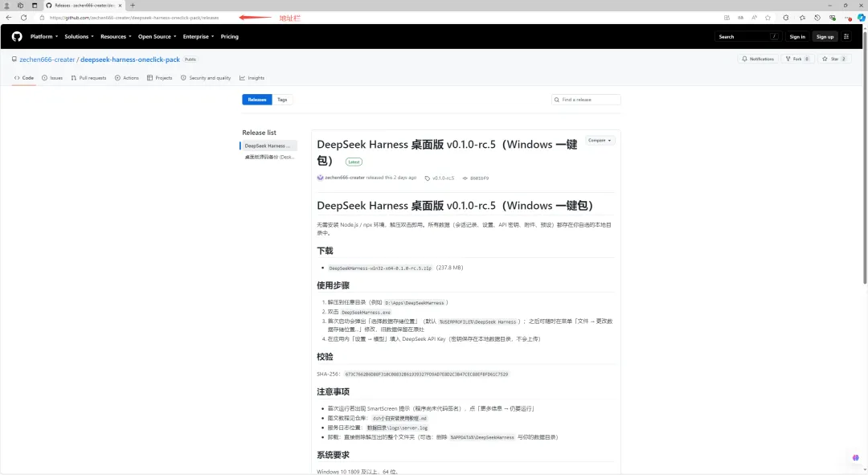This screenshot has width=868, height=475.
Task: Open the Pull requests tab
Action: [88, 78]
